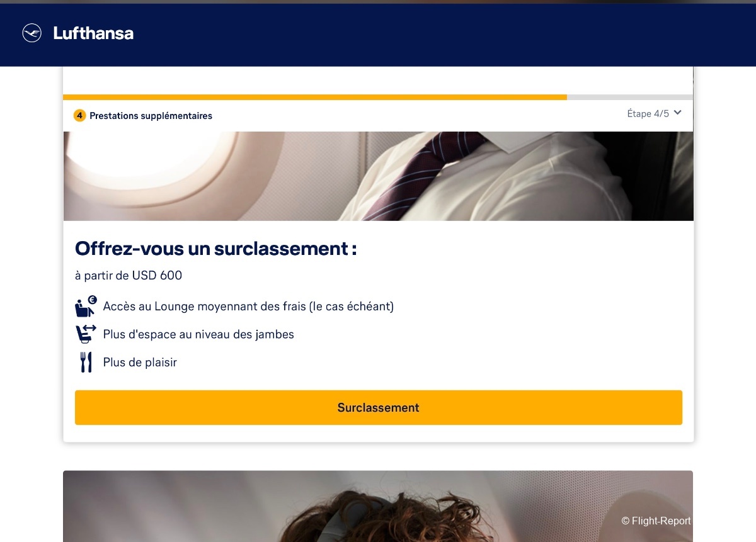Screen dimensions: 756x542
Task: Click the curly-haired passenger image below
Action: point(378,506)
